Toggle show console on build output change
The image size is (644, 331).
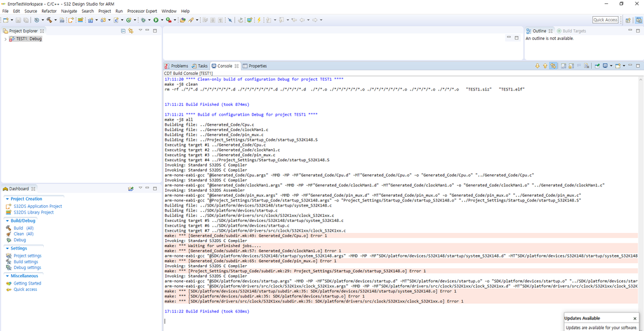coord(563,65)
